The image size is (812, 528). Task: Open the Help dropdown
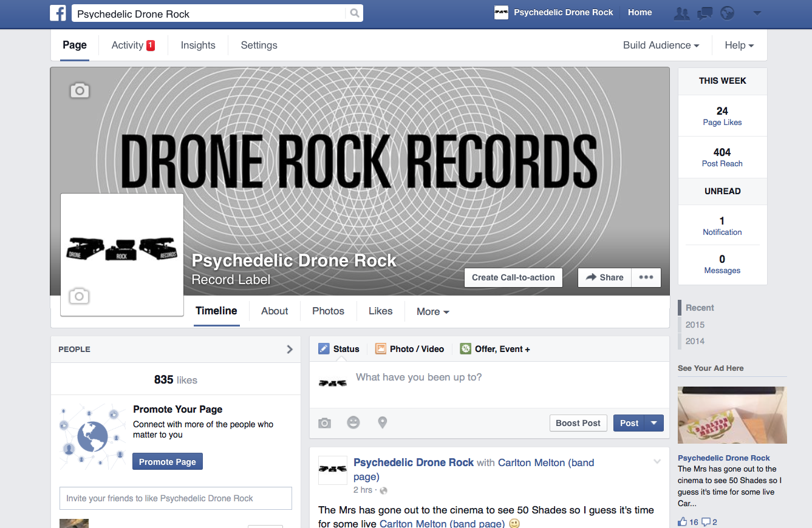pyautogui.click(x=739, y=46)
